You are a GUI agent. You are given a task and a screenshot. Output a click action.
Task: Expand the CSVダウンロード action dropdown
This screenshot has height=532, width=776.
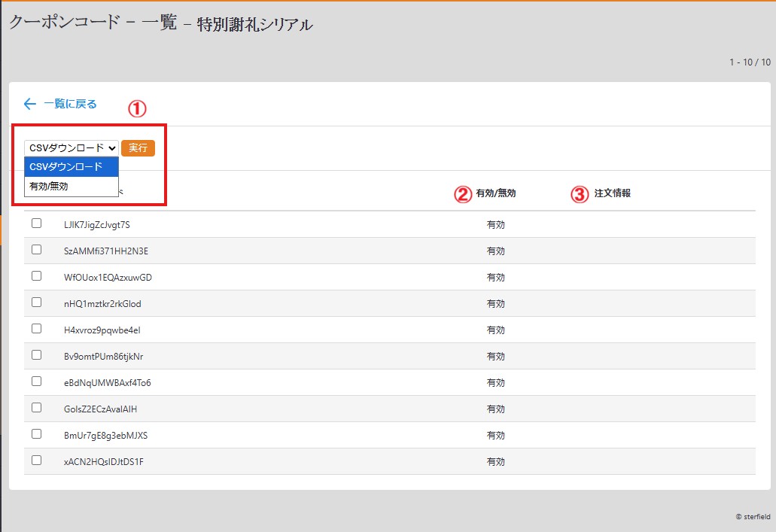[72, 148]
